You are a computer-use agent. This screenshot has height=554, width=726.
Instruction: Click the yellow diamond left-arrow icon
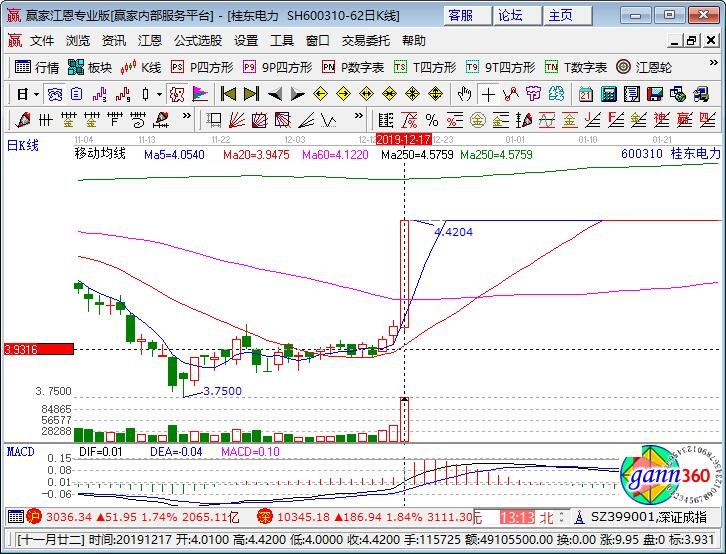coord(320,94)
